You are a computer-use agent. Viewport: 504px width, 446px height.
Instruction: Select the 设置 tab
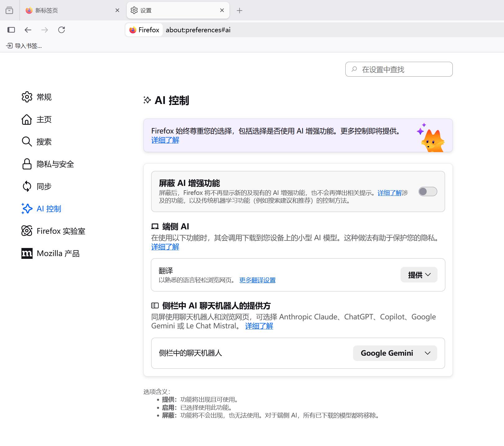tap(178, 10)
